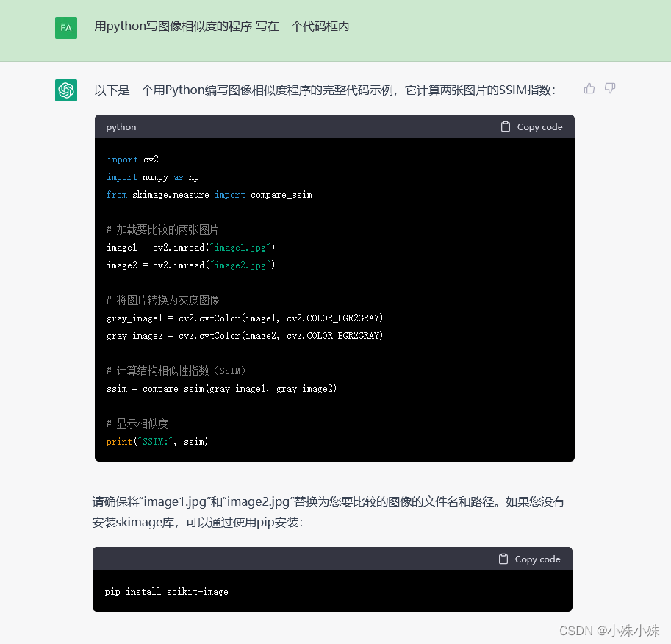Click the thumbs up icon
Screen dimensions: 671x644
[589, 89]
